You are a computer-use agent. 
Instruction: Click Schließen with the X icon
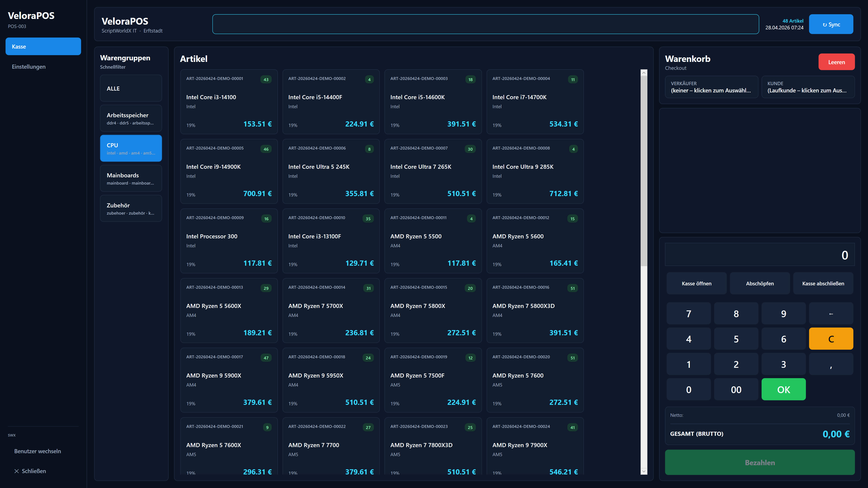click(43, 471)
